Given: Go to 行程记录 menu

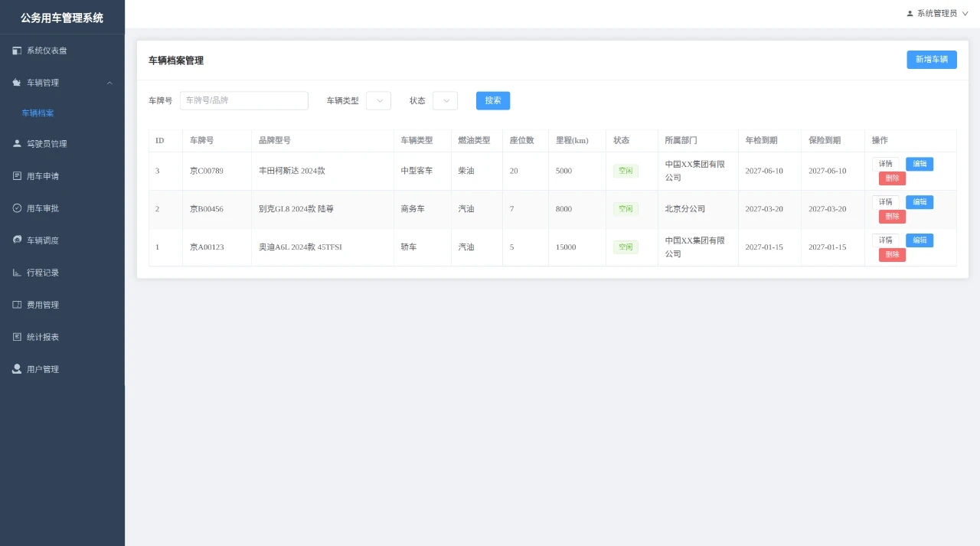Looking at the screenshot, I should 62,273.
